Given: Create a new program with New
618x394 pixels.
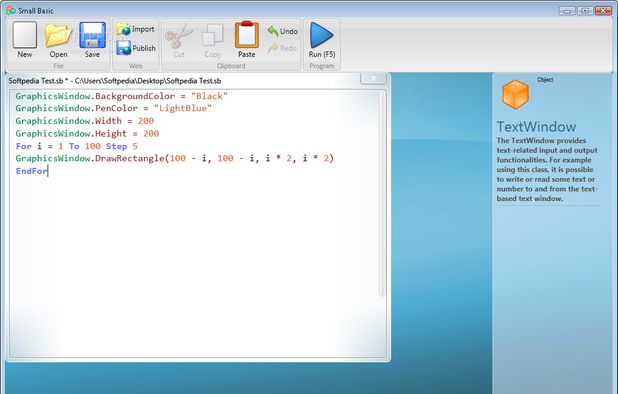Looking at the screenshot, I should click(x=24, y=40).
